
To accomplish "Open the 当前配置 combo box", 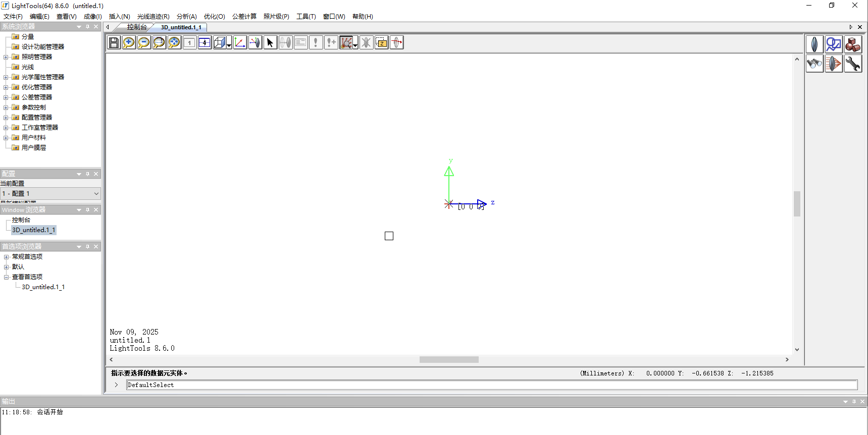I will pyautogui.click(x=50, y=194).
